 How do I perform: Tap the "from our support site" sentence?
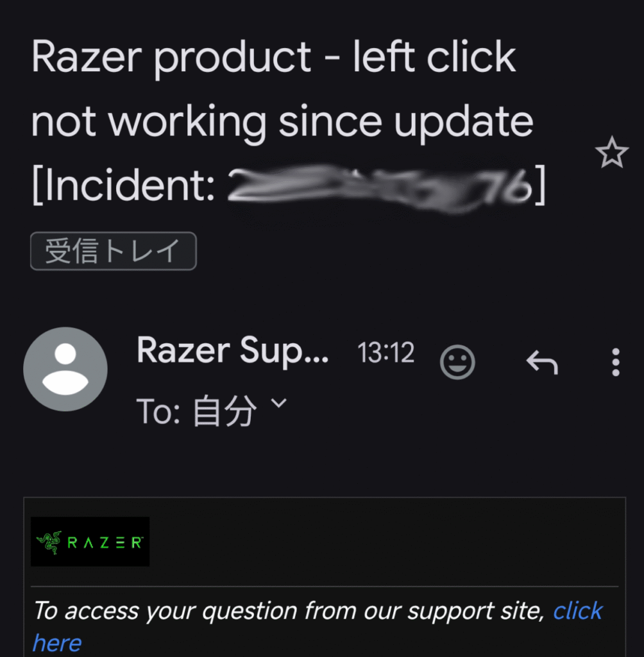[425, 611]
